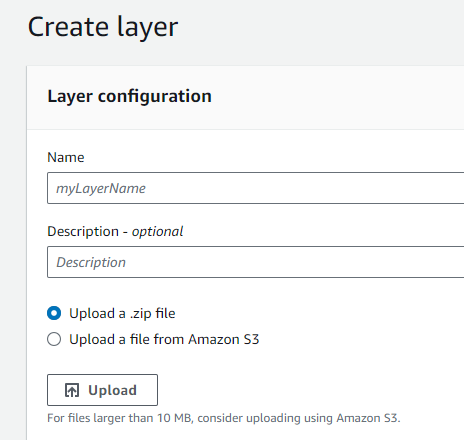This screenshot has width=464, height=440.
Task: Click "Amazon S3" in the radio option label
Action: 224,339
